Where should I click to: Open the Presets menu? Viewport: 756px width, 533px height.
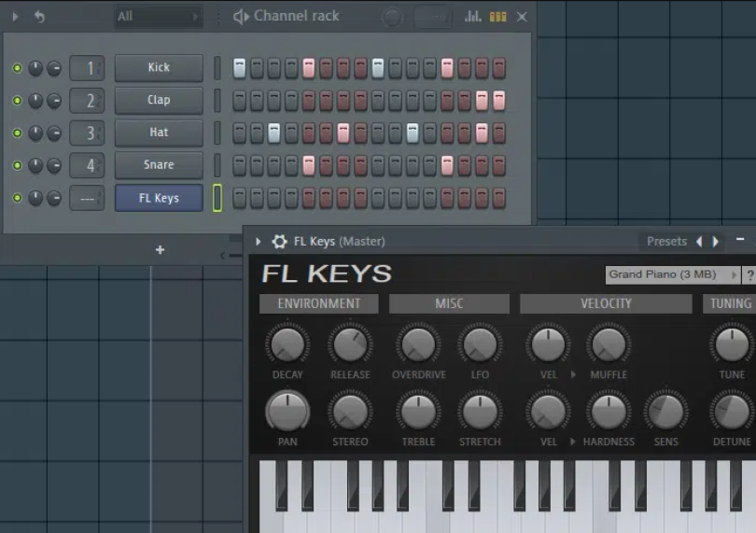pos(666,241)
